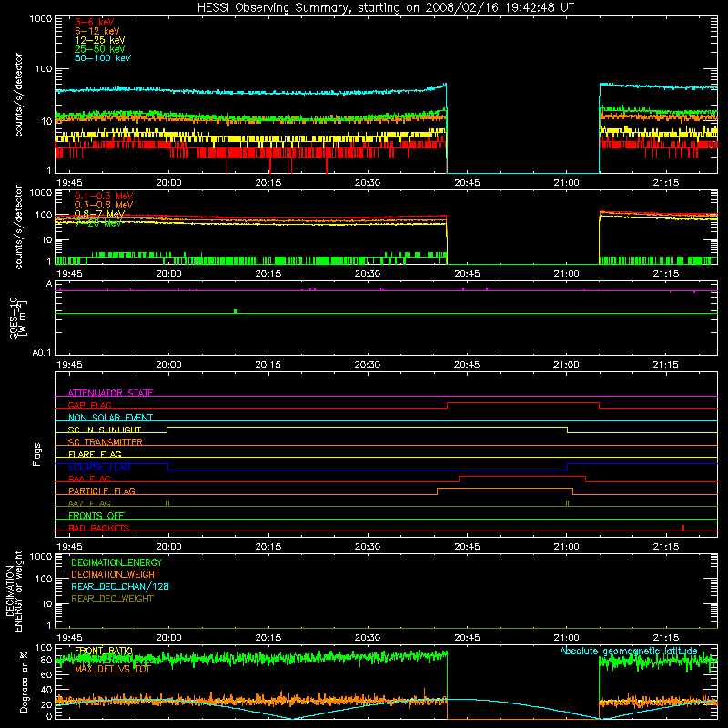This screenshot has height=728, width=728.
Task: Click the red spike on the BAD_PACKETS line
Action: 683,528
